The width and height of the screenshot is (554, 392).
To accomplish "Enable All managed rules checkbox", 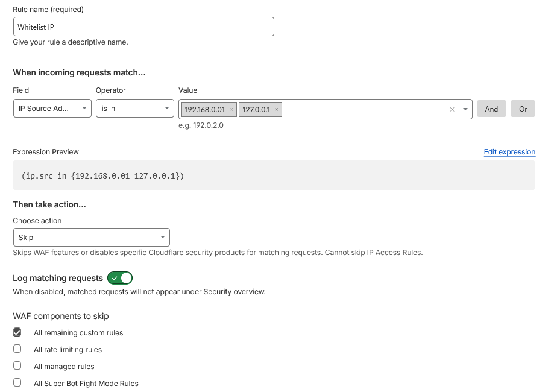I will click(x=17, y=366).
